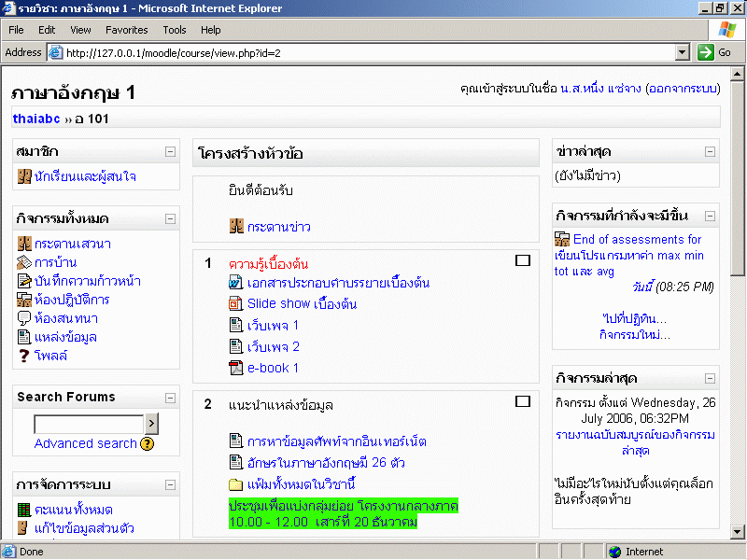Open the Favorites menu

(126, 30)
